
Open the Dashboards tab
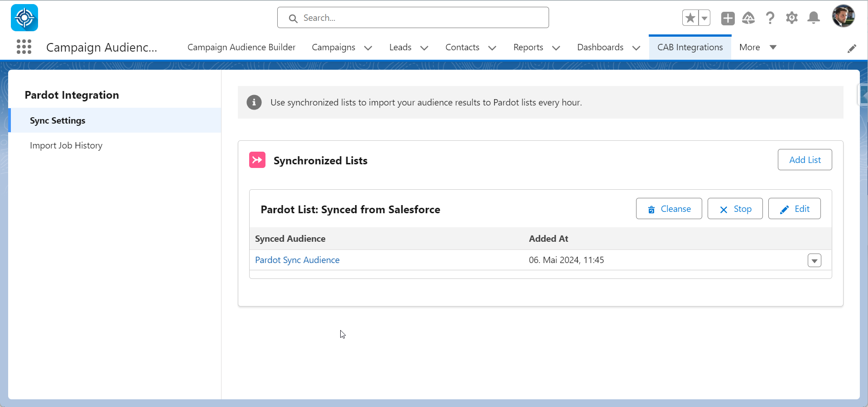[600, 47]
